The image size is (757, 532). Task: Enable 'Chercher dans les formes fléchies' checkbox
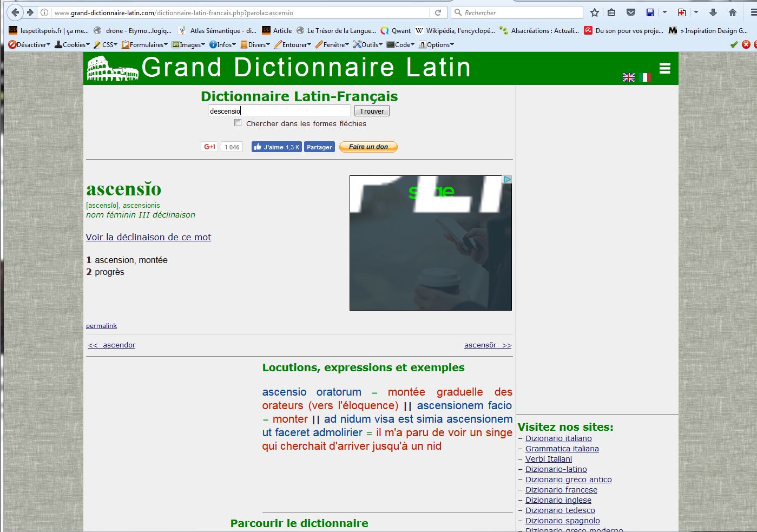238,123
